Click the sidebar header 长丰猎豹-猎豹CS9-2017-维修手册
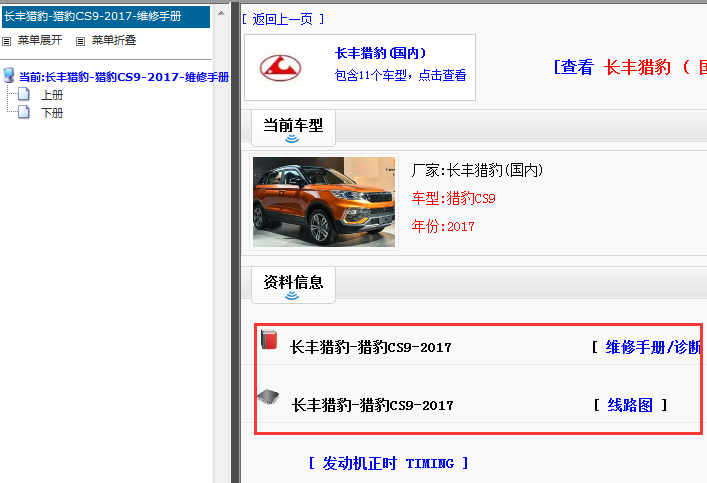The height and width of the screenshot is (483, 707). coord(106,17)
